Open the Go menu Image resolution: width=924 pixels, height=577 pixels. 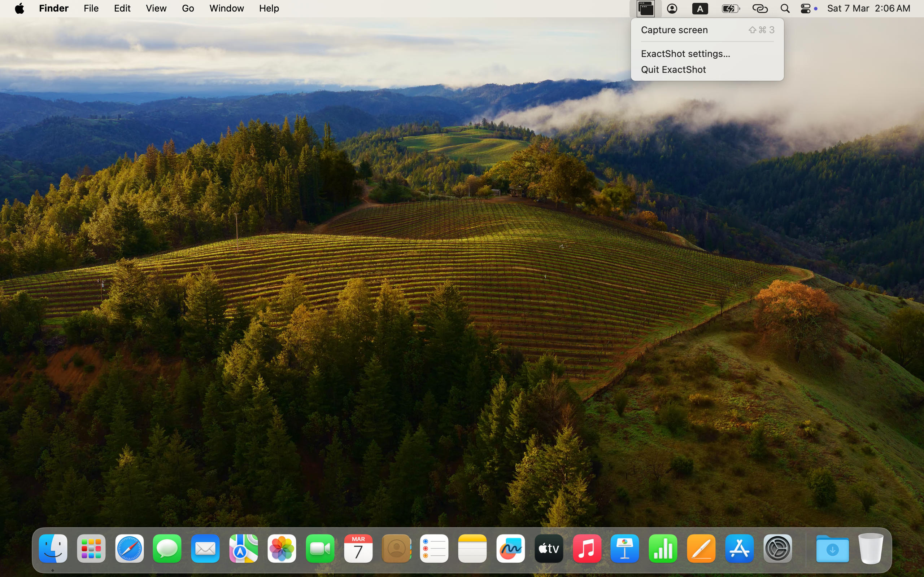(187, 8)
